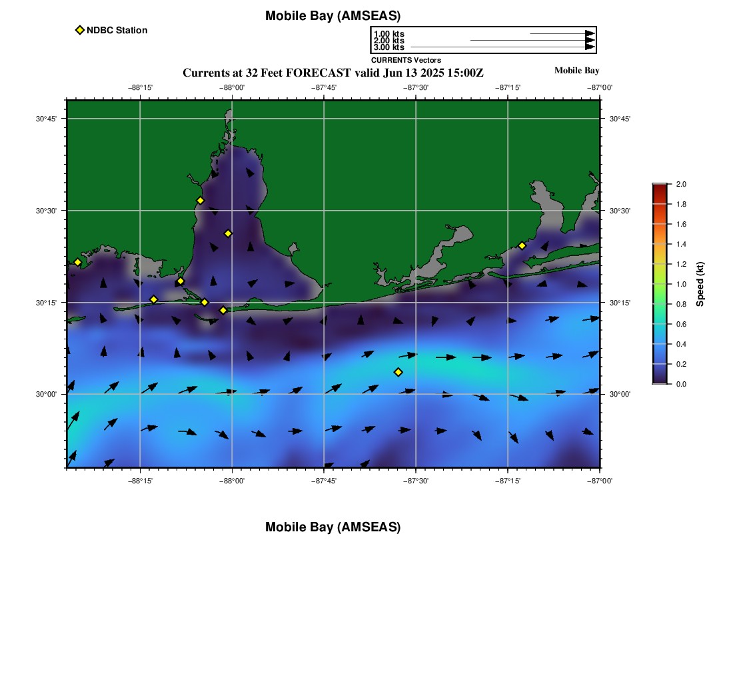Click the NDBC Station legend diamond icon
This screenshot has height=700, width=733.
pyautogui.click(x=80, y=30)
